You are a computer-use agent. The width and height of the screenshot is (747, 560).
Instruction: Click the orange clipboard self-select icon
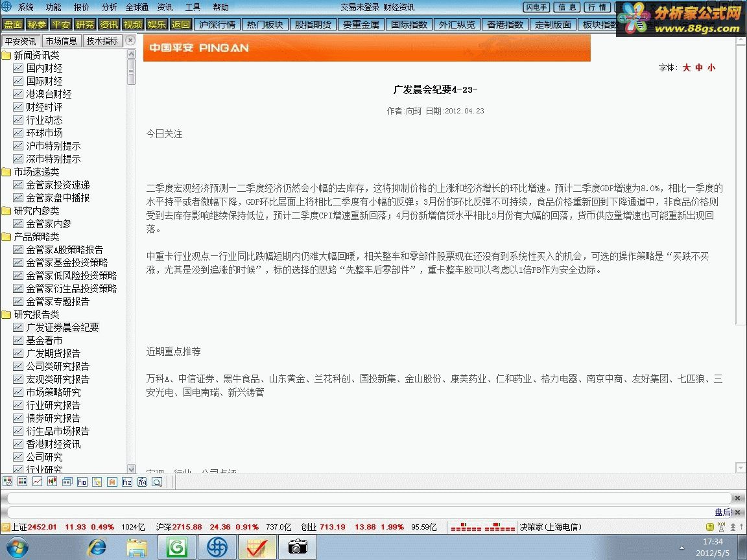coord(112,482)
